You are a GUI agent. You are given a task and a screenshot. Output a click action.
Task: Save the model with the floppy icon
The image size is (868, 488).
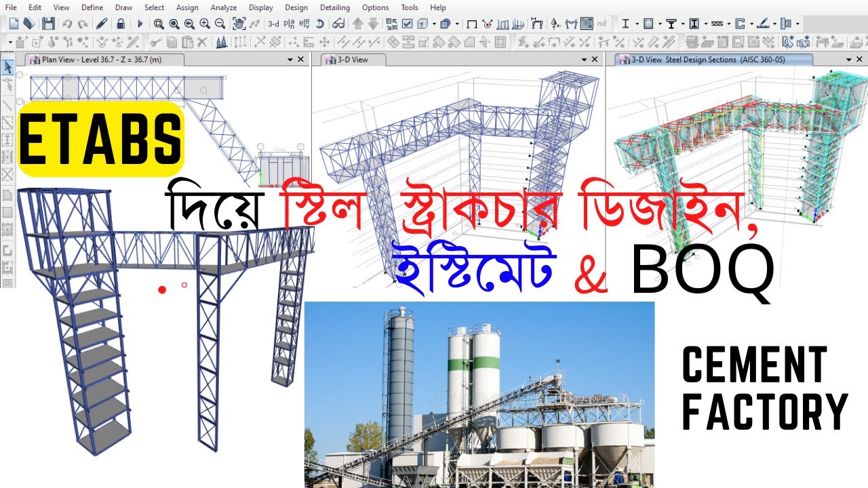[x=48, y=24]
